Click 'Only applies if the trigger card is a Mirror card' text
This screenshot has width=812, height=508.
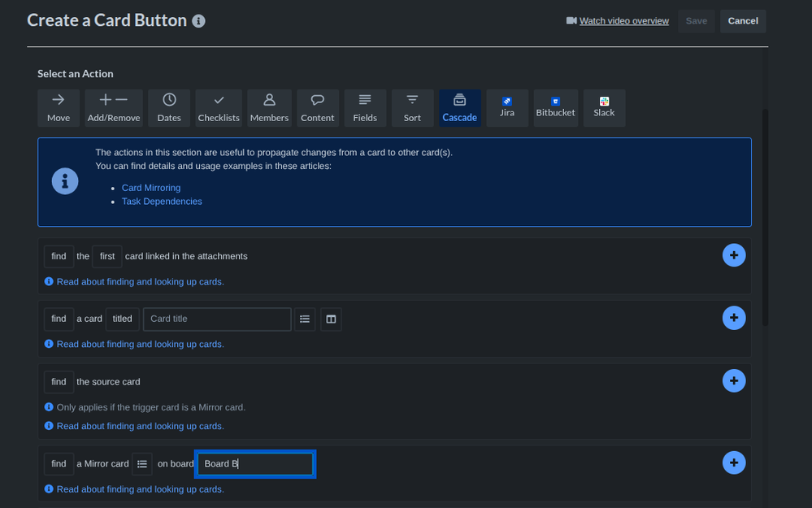click(151, 407)
